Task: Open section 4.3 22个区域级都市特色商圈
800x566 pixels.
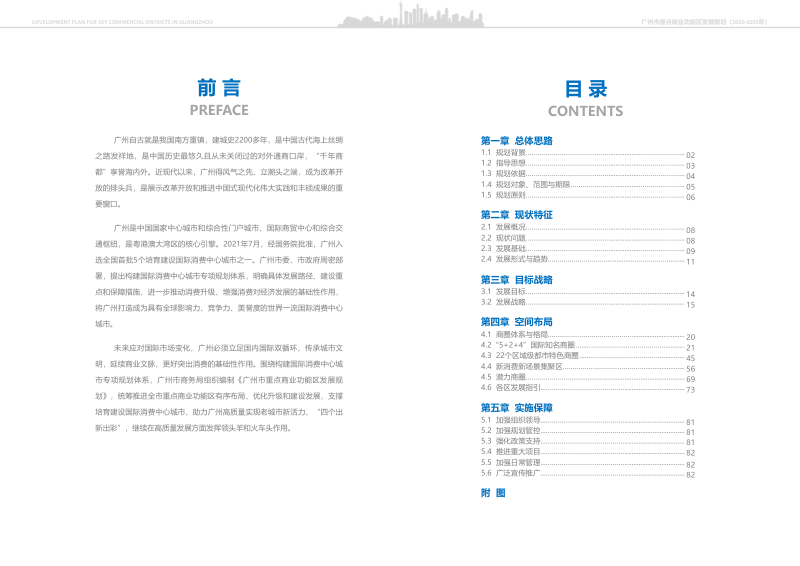Action: (x=530, y=355)
